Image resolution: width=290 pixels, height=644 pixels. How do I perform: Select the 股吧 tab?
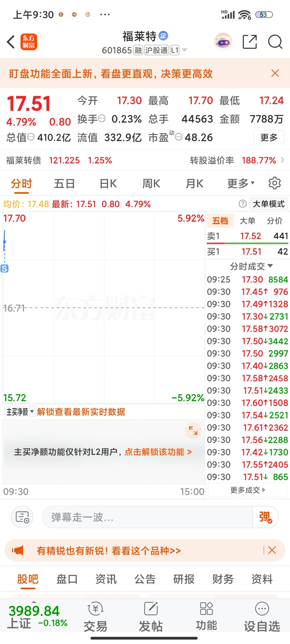coord(28,579)
